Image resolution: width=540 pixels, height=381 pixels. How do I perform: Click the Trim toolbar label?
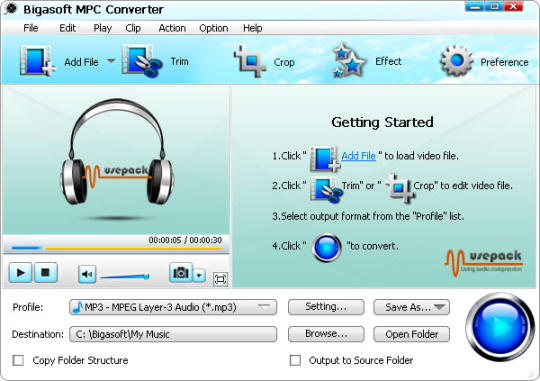179,61
